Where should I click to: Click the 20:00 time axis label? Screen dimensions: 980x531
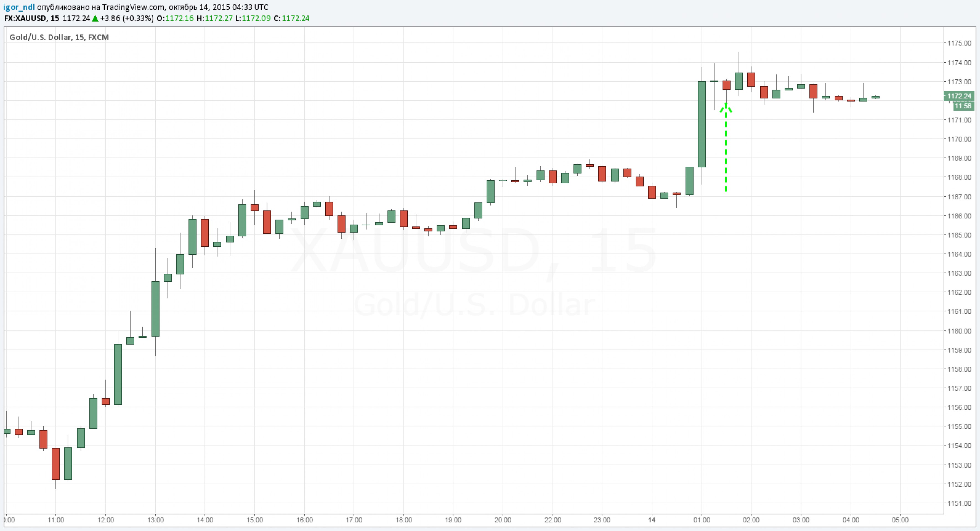tap(502, 520)
